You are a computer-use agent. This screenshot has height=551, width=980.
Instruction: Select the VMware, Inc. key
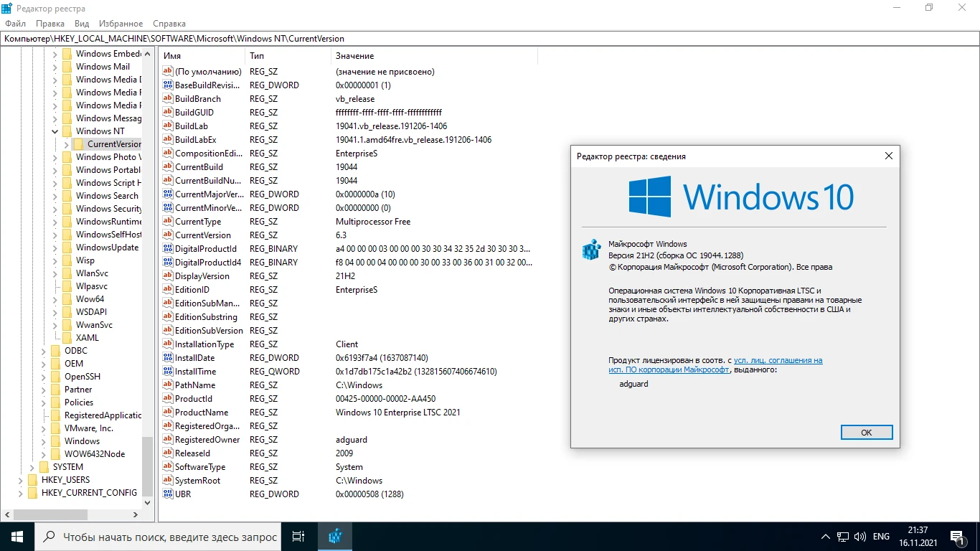[88, 428]
